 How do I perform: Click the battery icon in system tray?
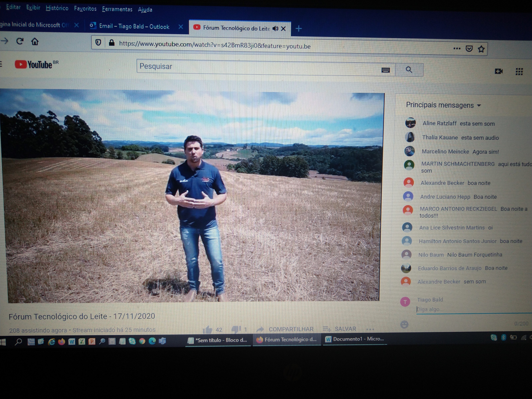pyautogui.click(x=513, y=338)
